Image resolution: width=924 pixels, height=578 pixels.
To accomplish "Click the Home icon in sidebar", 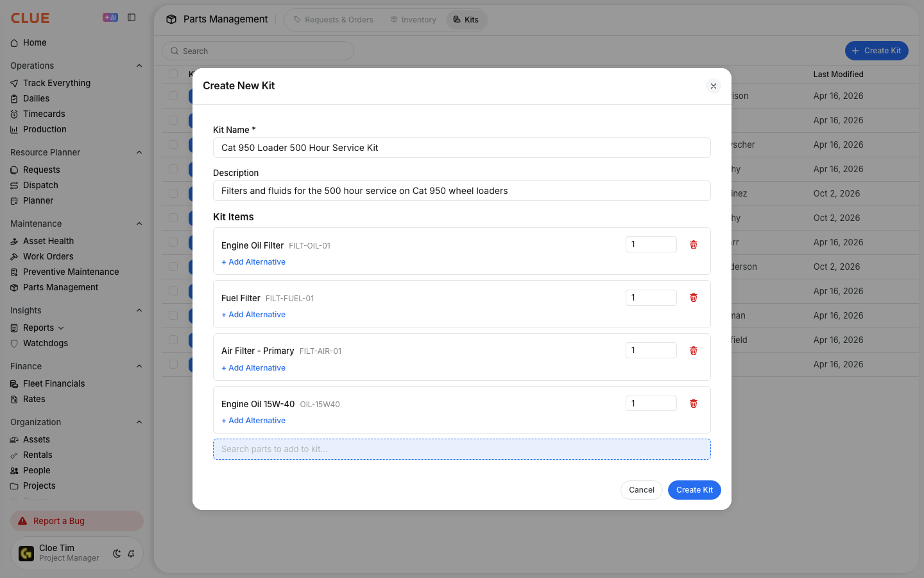I will click(14, 43).
